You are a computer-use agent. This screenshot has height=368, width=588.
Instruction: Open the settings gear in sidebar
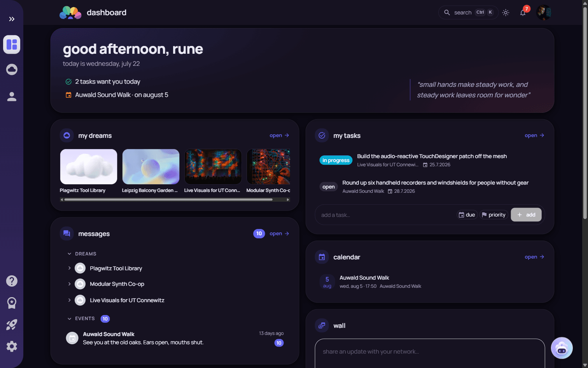point(12,347)
